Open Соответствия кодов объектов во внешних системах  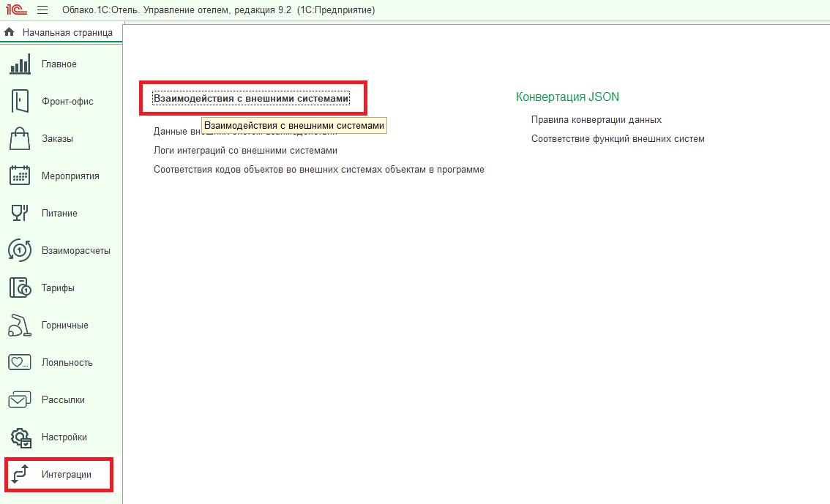click(x=319, y=169)
